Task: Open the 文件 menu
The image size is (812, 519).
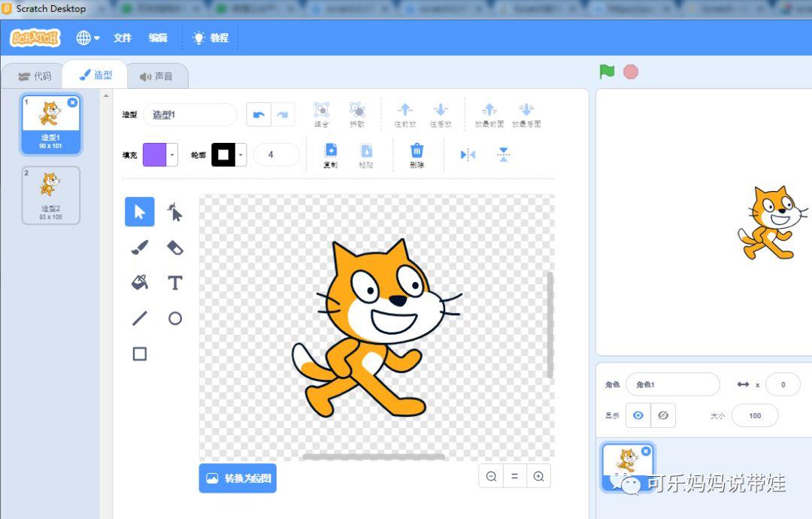Action: click(x=123, y=38)
